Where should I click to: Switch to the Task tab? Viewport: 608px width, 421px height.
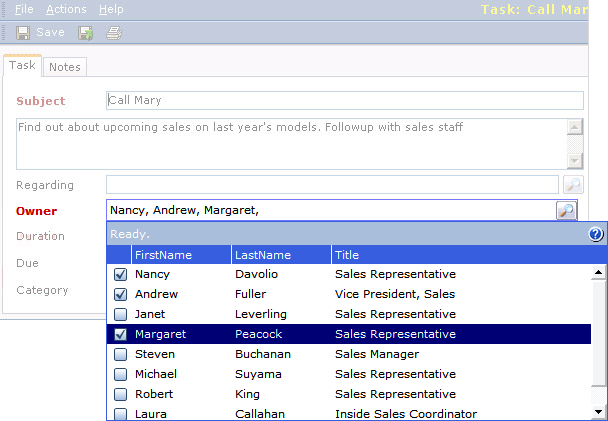(22, 65)
